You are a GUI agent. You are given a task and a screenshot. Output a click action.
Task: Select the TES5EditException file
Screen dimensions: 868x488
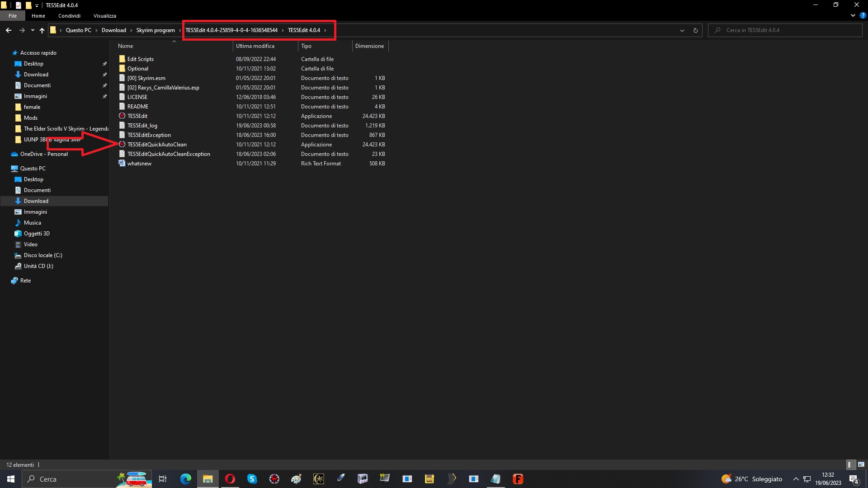tap(149, 135)
